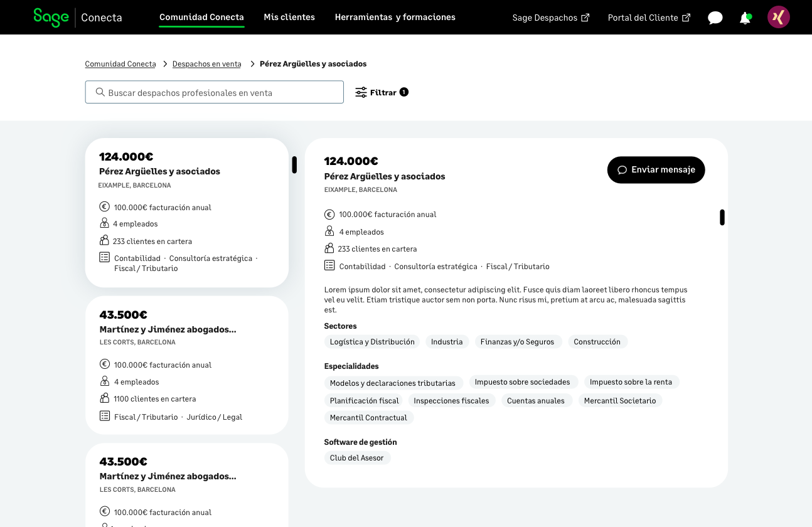
Task: Click the listing panel scrollbar handle
Action: (294, 165)
